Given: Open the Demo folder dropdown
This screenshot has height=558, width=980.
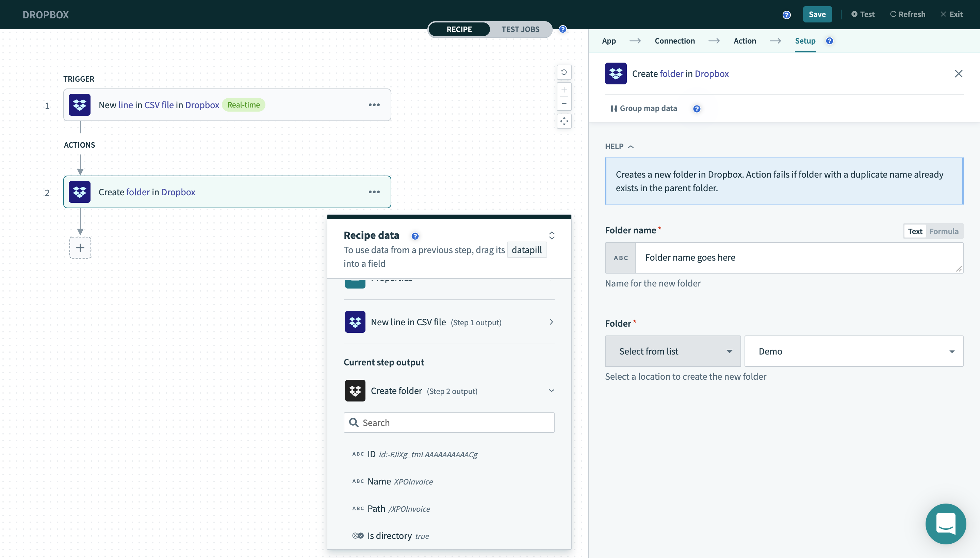Looking at the screenshot, I should tap(853, 351).
